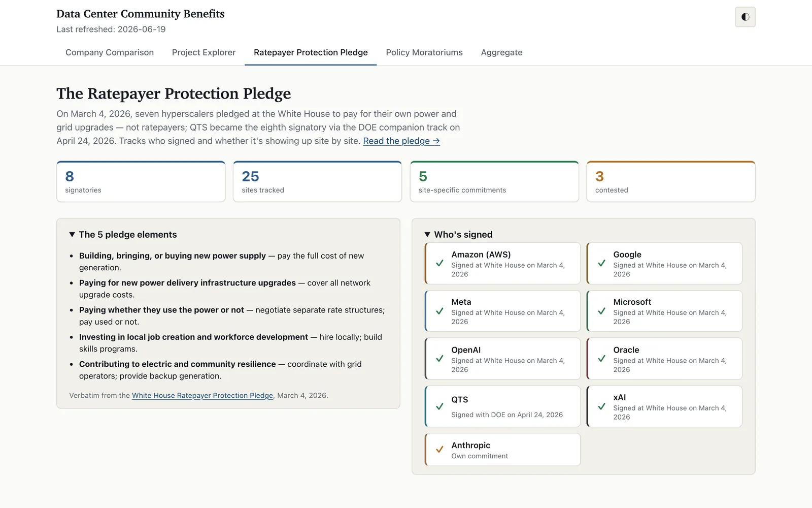Image resolution: width=812 pixels, height=508 pixels.
Task: Select the Google signatory name
Action: pos(627,255)
